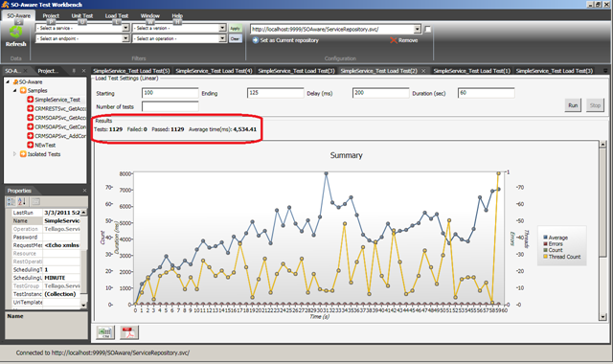613x364 pixels.
Task: Switch to SimpleService_Test Load Test(1) tab
Action: 472,71
